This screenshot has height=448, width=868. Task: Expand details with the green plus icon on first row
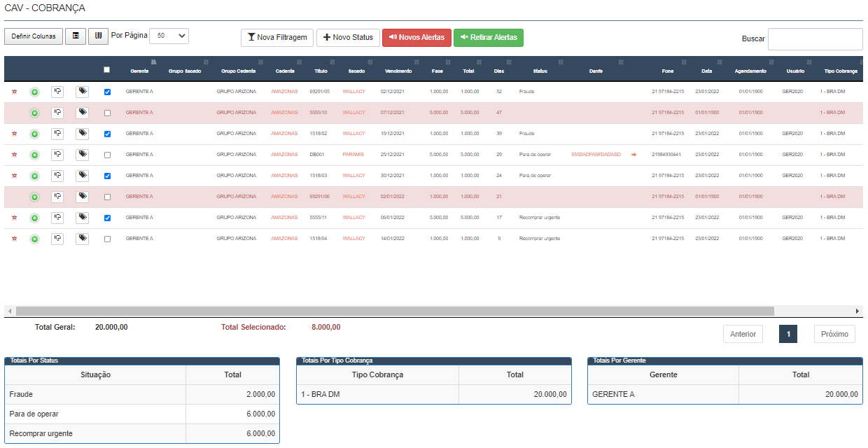[x=34, y=91]
